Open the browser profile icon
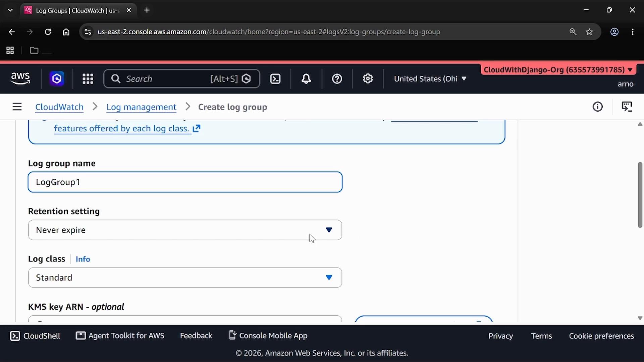This screenshot has height=362, width=644. point(614,32)
